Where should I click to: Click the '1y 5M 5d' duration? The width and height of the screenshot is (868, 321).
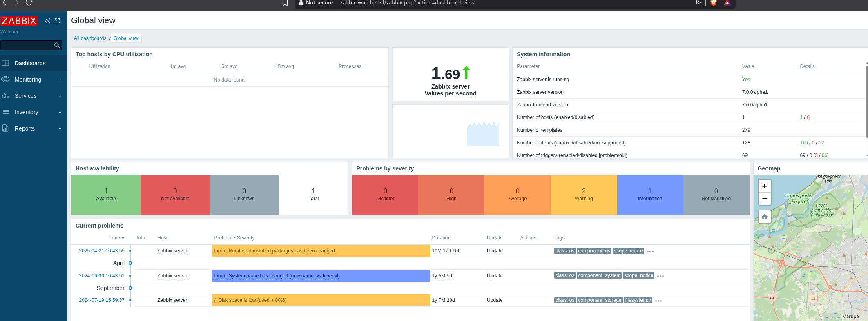coord(442,276)
